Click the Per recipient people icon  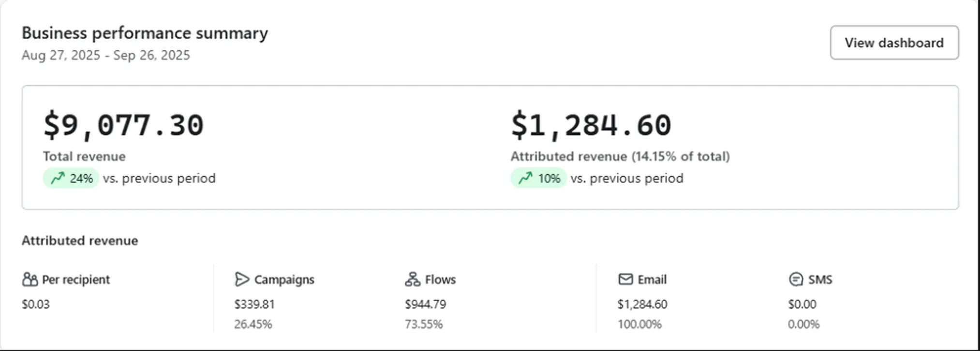(30, 279)
